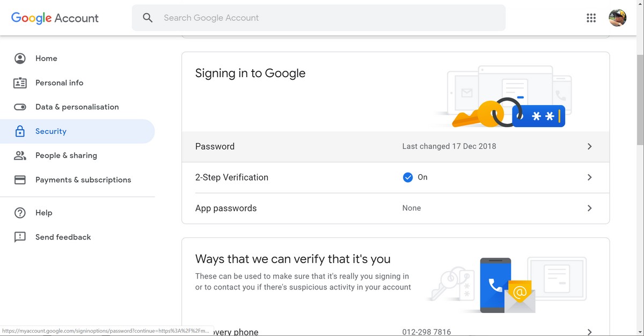Expand the 2-Step Verification chevron
The height and width of the screenshot is (336, 644).
click(589, 177)
